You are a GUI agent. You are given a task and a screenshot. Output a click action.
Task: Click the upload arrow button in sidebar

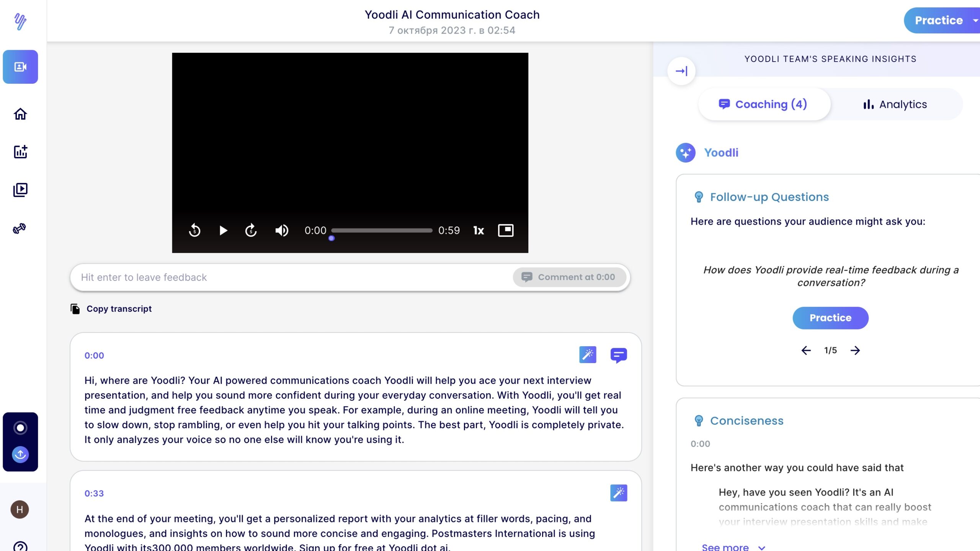20,454
